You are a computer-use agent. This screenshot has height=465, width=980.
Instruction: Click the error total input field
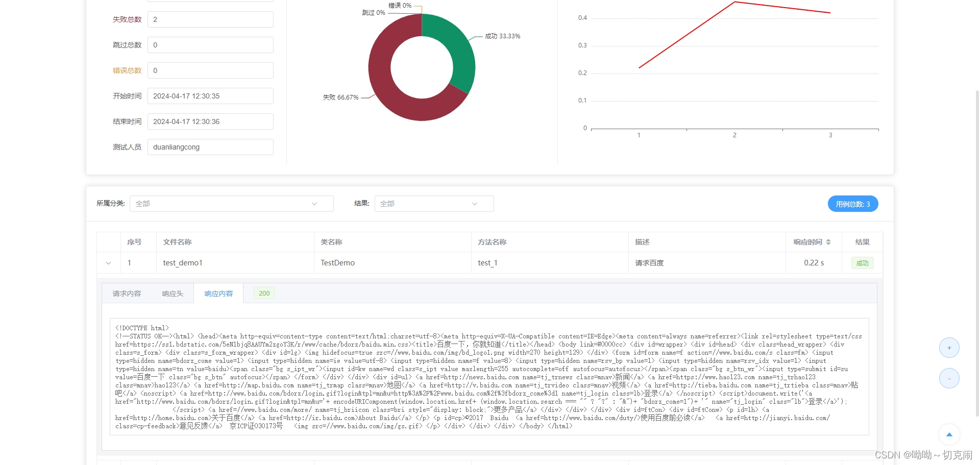(210, 70)
